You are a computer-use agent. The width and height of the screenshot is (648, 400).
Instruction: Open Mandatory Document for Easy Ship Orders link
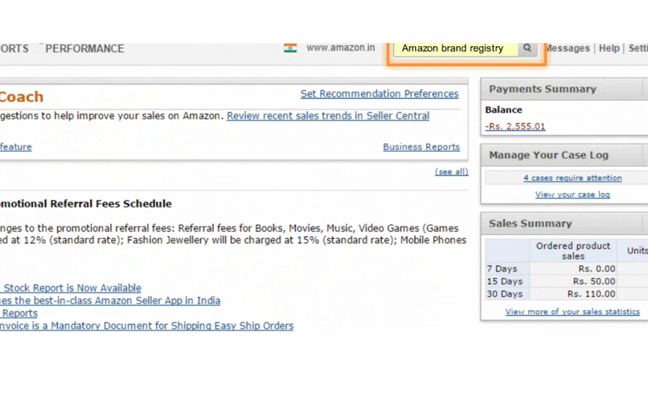click(147, 326)
